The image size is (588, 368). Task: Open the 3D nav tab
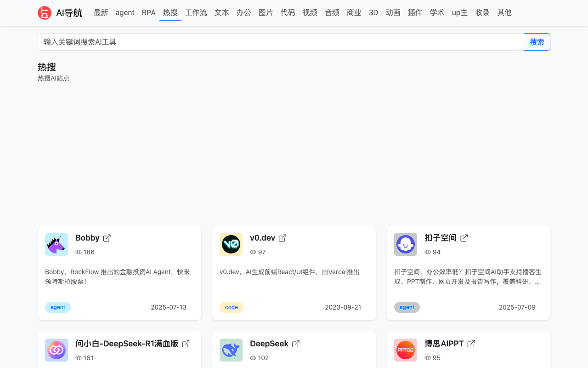pos(373,13)
